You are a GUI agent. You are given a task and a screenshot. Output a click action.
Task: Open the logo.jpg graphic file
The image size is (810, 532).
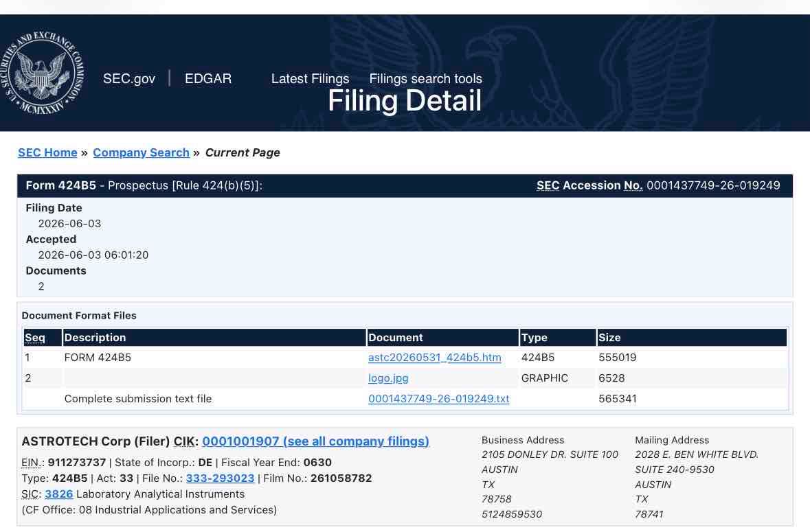[x=388, y=378]
